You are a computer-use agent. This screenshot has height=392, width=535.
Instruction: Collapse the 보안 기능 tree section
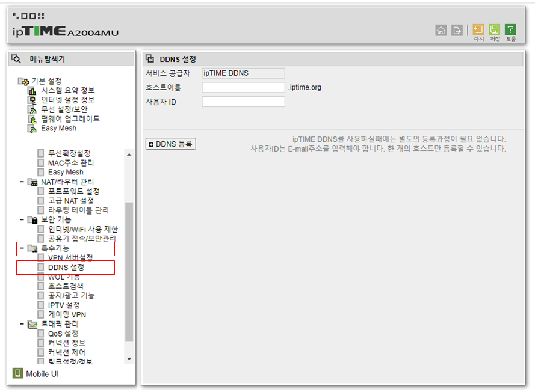point(22,219)
